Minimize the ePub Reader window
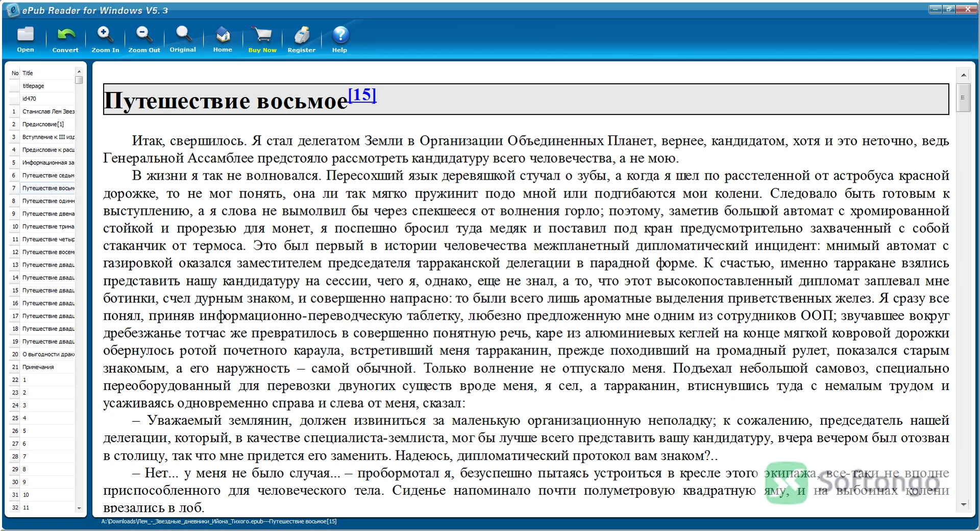Viewport: 980px width, 531px height. (x=935, y=9)
